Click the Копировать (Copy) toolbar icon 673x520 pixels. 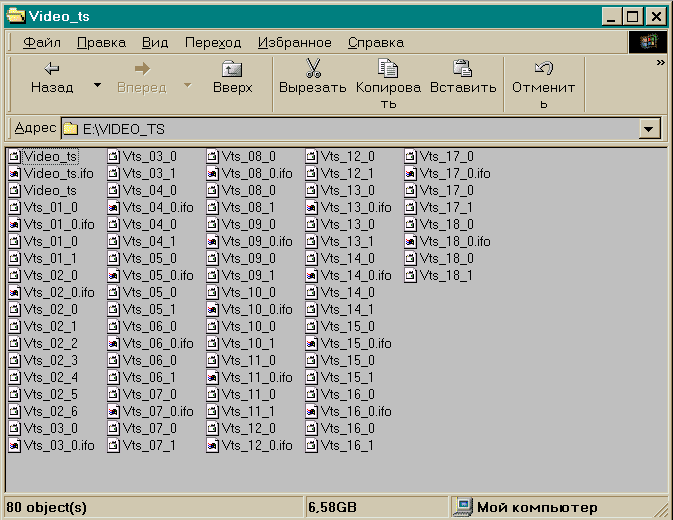click(389, 68)
